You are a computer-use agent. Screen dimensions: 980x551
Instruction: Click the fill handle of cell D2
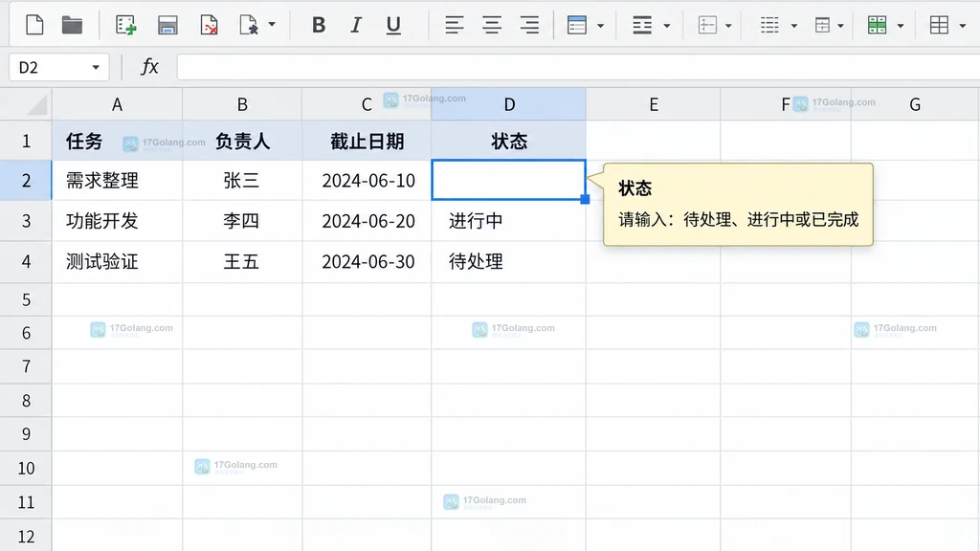(x=585, y=199)
